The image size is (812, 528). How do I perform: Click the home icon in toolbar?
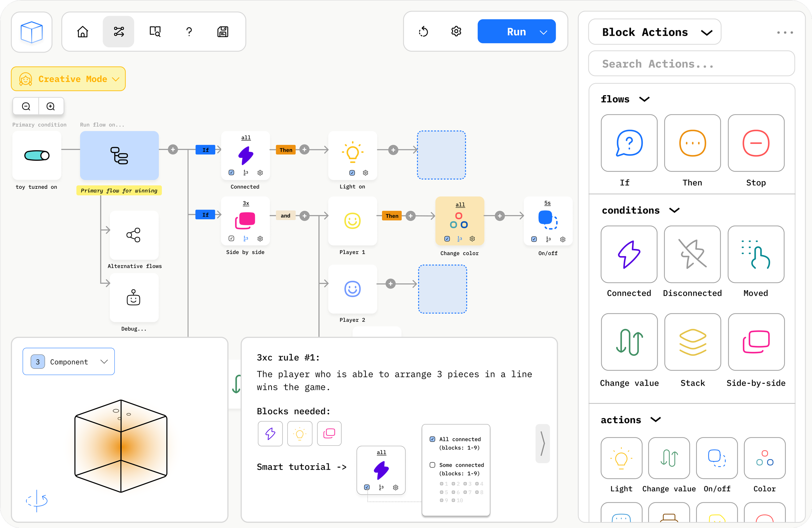[x=82, y=32]
